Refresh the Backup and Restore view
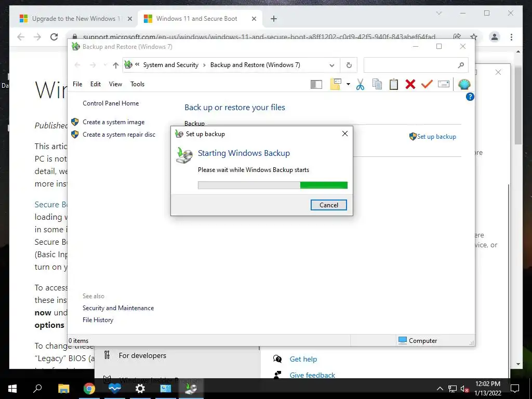532x399 pixels. tap(349, 65)
